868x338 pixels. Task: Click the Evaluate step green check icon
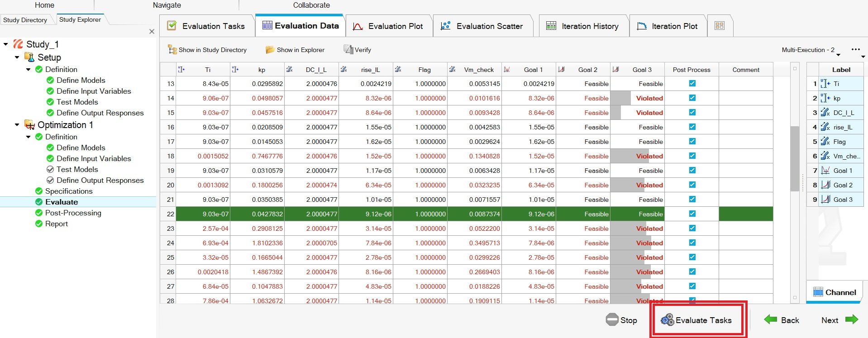click(x=39, y=202)
